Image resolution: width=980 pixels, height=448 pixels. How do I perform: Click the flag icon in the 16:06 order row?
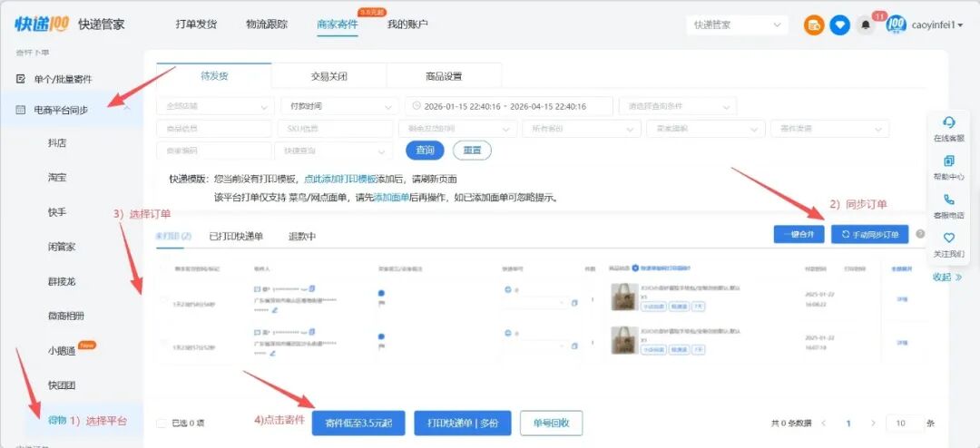tap(381, 303)
